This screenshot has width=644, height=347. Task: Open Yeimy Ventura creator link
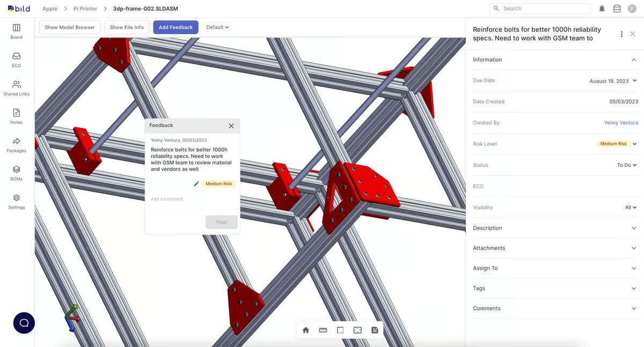coord(621,123)
